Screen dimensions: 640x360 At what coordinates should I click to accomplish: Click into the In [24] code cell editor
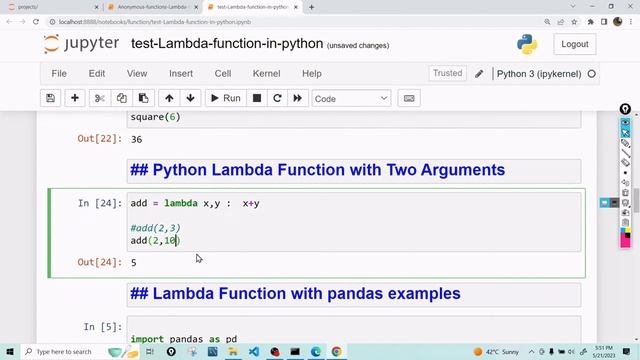point(353,222)
